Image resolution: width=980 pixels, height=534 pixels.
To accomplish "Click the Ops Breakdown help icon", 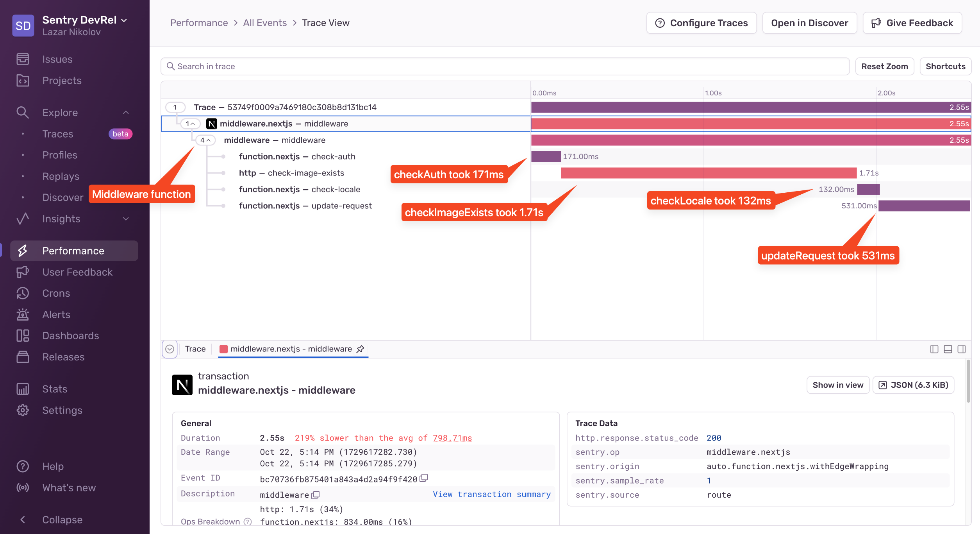I will point(248,521).
